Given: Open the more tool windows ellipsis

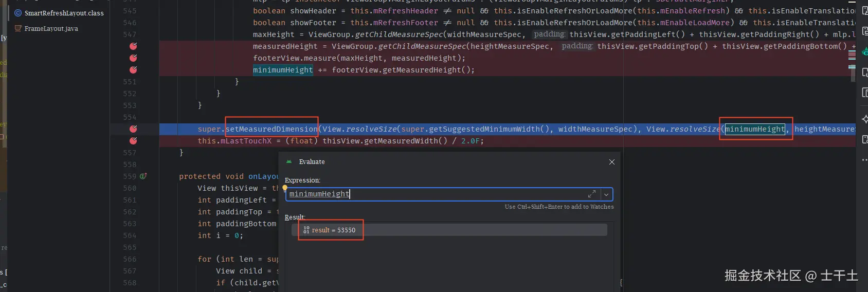Looking at the screenshot, I should (x=865, y=160).
